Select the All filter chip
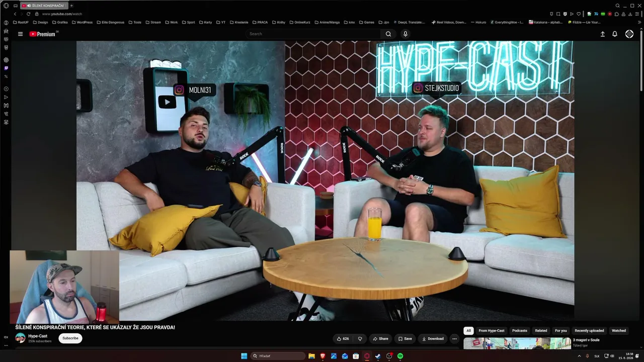Screen dimensions: 644x362 point(468,331)
